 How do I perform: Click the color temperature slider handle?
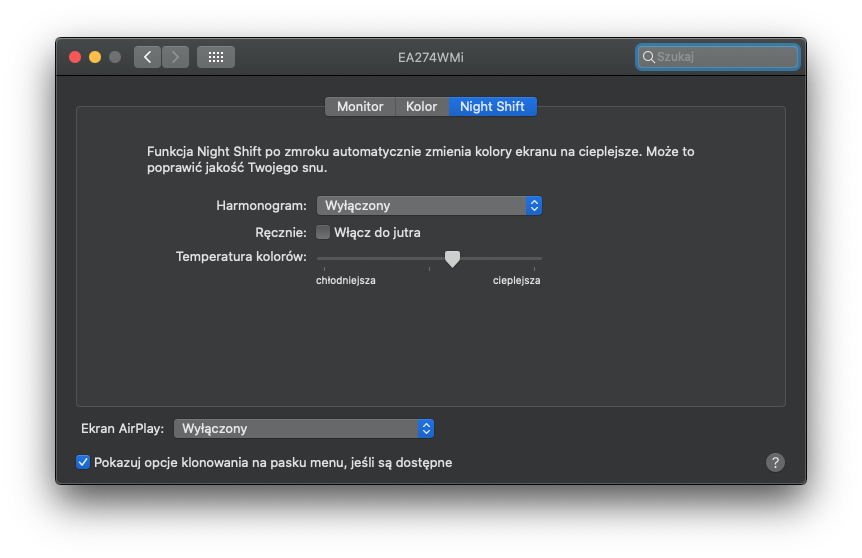(452, 258)
